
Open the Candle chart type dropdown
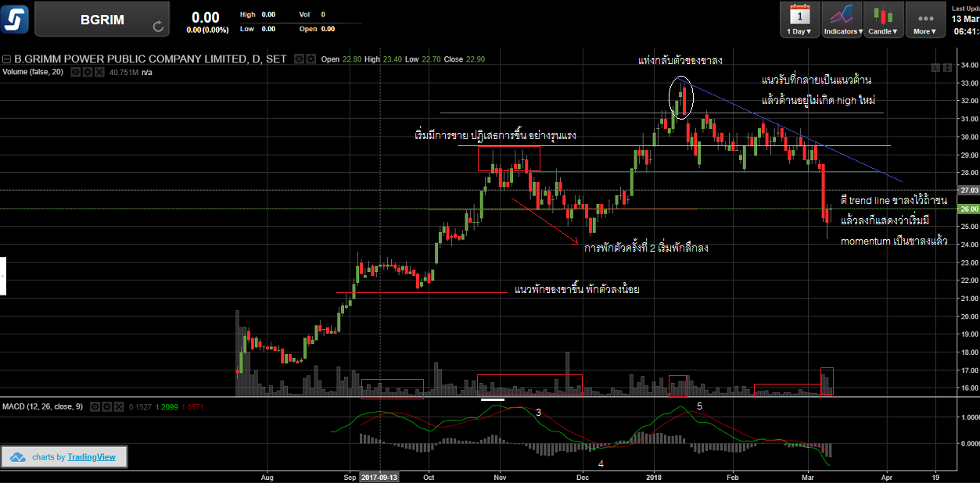point(884,20)
